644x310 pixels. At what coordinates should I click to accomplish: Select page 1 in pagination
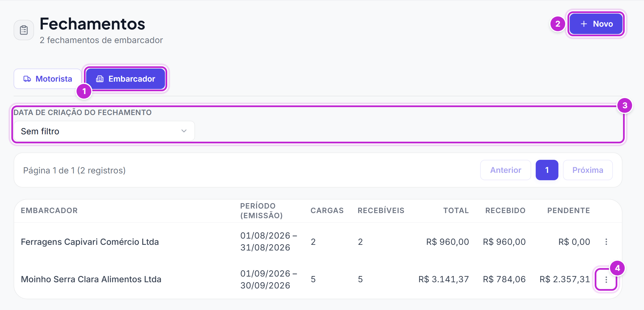point(547,170)
